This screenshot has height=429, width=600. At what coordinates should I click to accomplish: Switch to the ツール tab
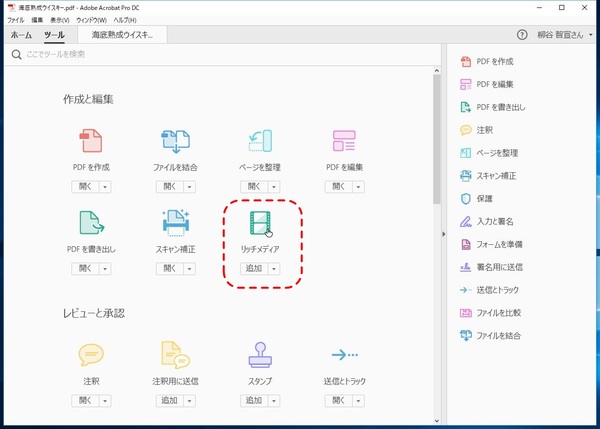pyautogui.click(x=54, y=35)
